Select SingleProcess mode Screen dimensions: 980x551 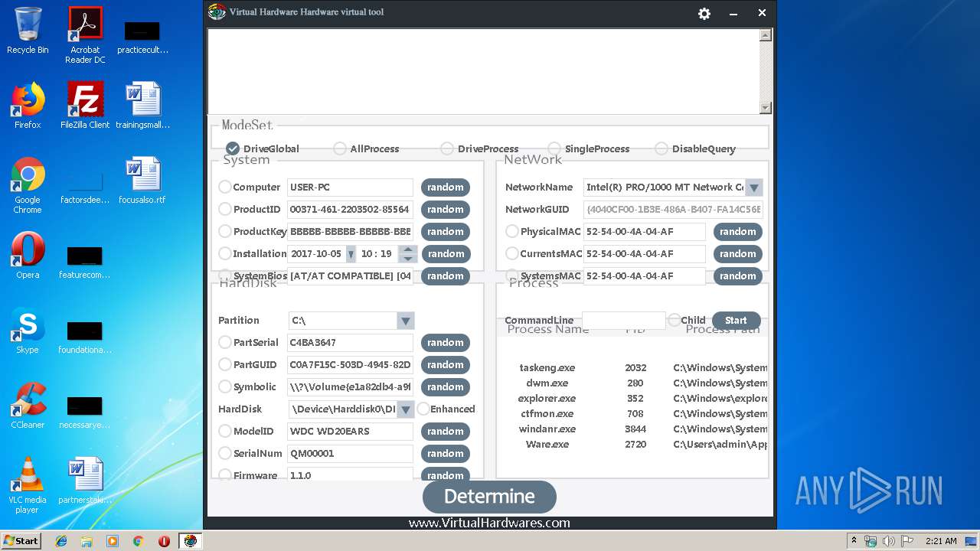point(554,148)
